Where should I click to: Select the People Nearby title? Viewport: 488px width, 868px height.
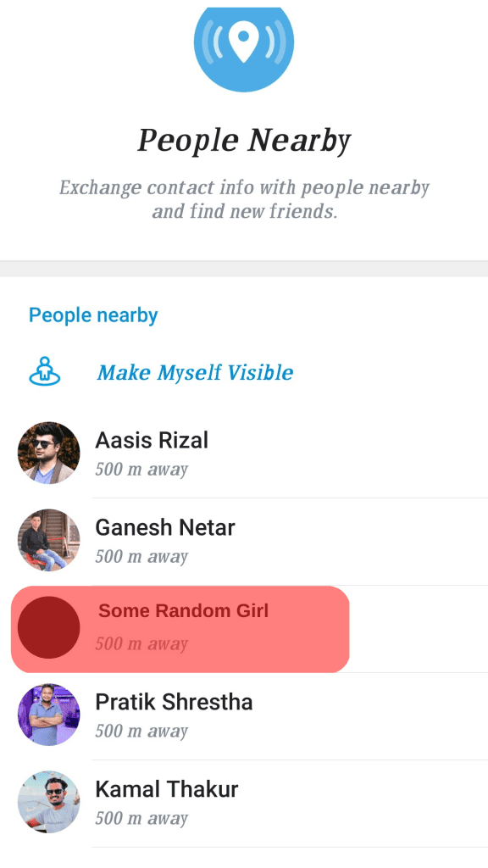[x=244, y=139]
